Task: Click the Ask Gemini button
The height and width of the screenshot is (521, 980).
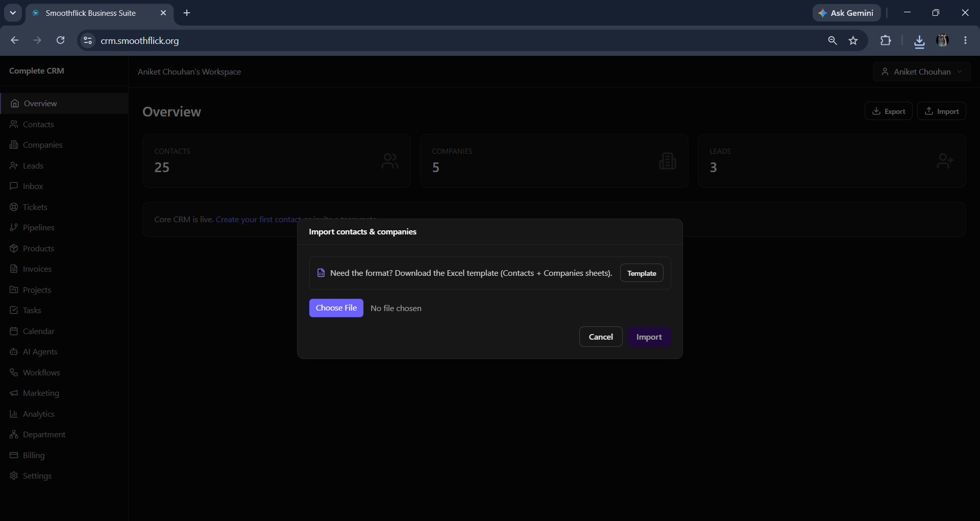Action: [846, 13]
